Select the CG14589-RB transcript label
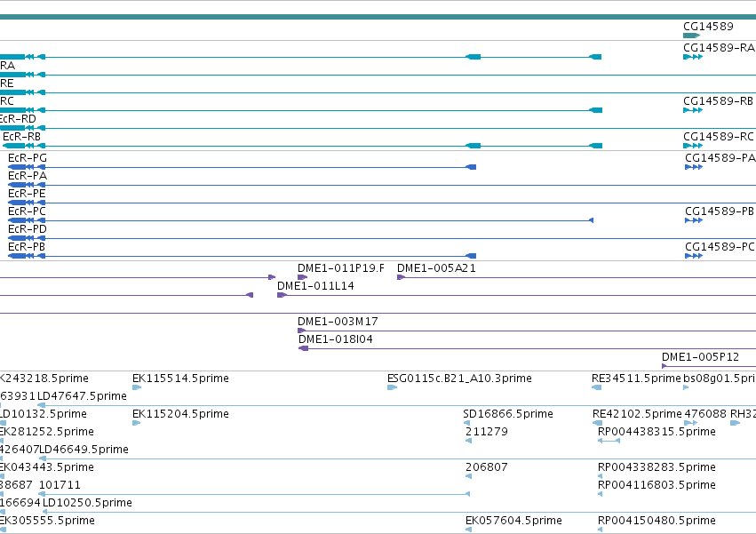 coord(718,101)
